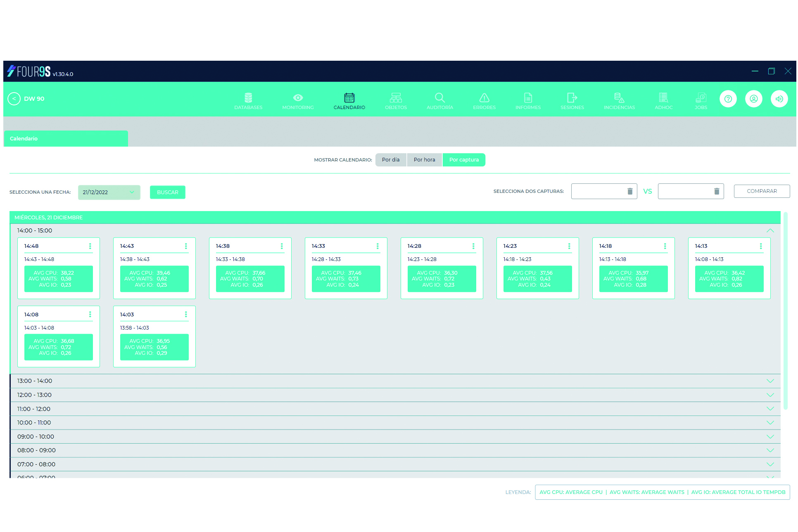Collapse the 14:00 - 15:00 section
Viewport: 798px width, 532px height.
click(770, 230)
